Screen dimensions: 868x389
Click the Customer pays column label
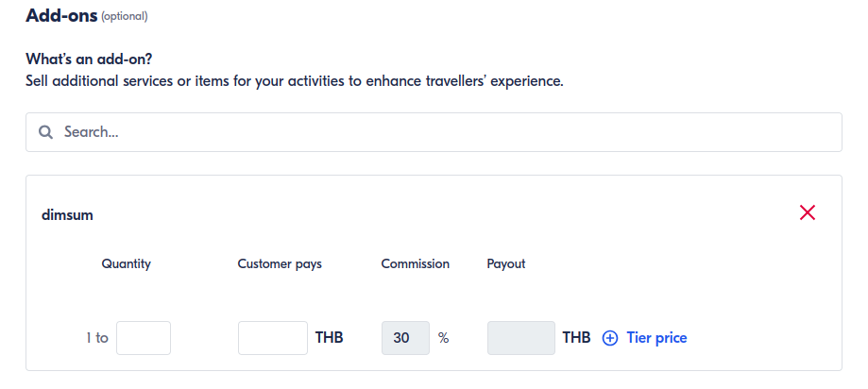(280, 264)
